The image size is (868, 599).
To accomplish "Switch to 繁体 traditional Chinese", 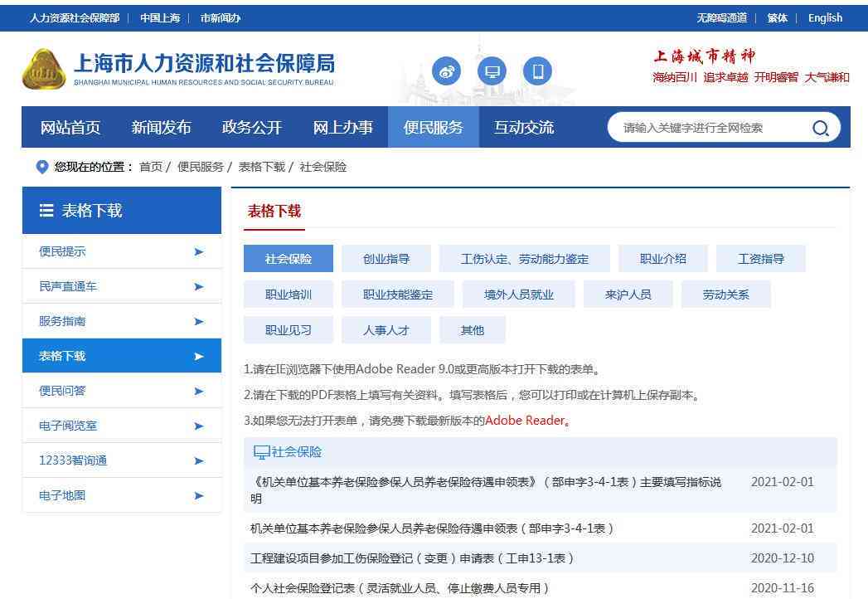I will click(x=777, y=18).
